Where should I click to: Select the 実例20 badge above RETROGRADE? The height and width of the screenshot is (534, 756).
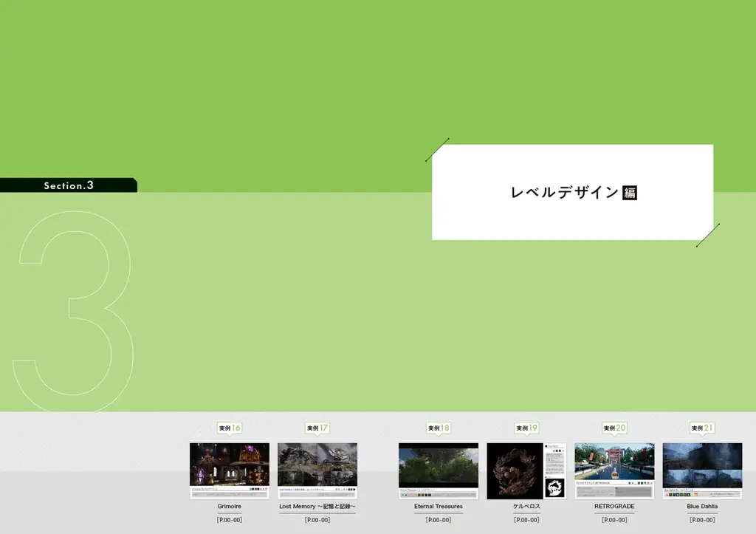pyautogui.click(x=614, y=427)
